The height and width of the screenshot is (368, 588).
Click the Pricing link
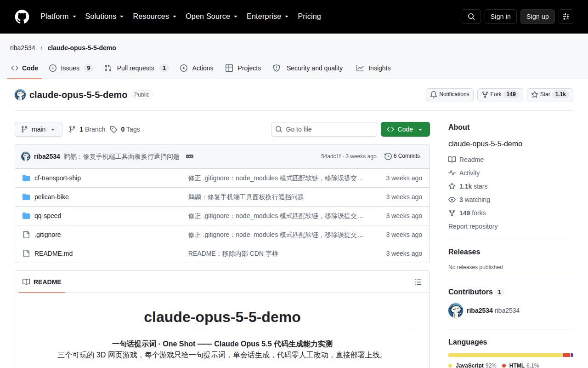pyautogui.click(x=309, y=17)
